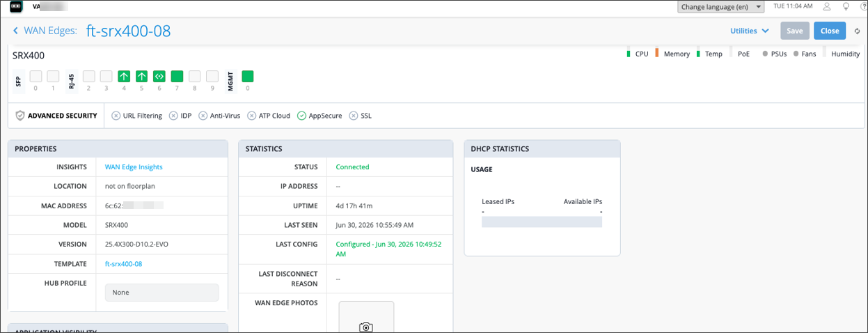Click the uptime value 4d 17h 41m
868x333 pixels.
(x=354, y=206)
